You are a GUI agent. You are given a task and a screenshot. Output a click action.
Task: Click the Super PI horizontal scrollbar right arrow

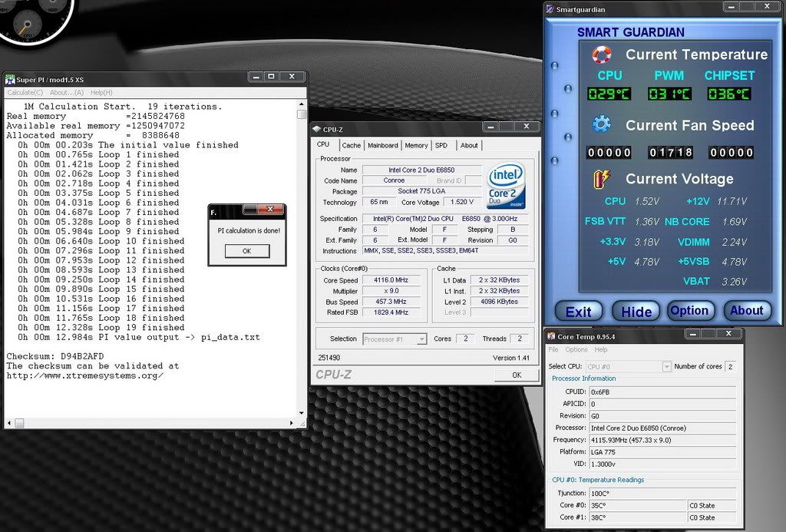pyautogui.click(x=292, y=423)
